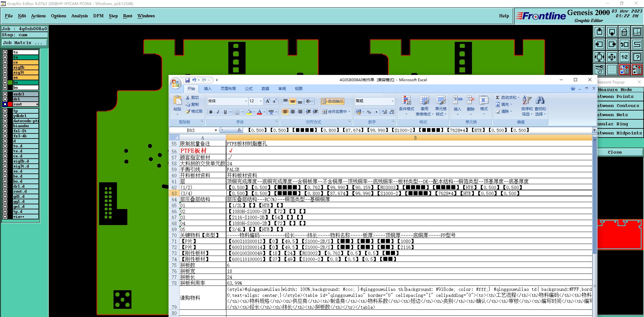Open the DFM menu in Graphic Editor
Screen dimensions: 644x317
coord(98,16)
